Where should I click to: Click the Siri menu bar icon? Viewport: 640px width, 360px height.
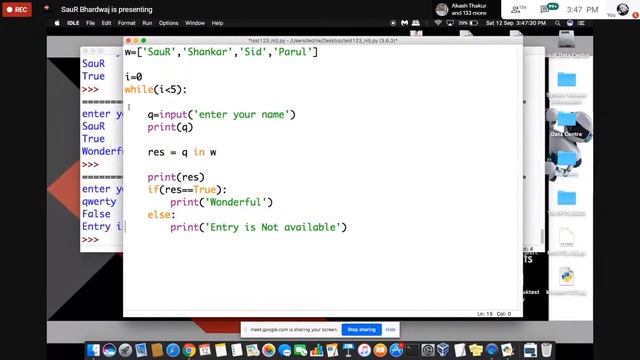570,23
